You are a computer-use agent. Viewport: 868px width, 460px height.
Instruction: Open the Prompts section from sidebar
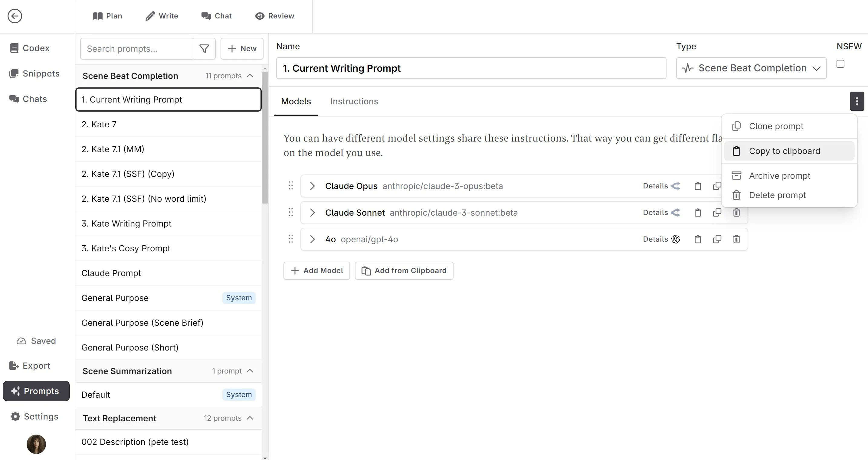36,391
